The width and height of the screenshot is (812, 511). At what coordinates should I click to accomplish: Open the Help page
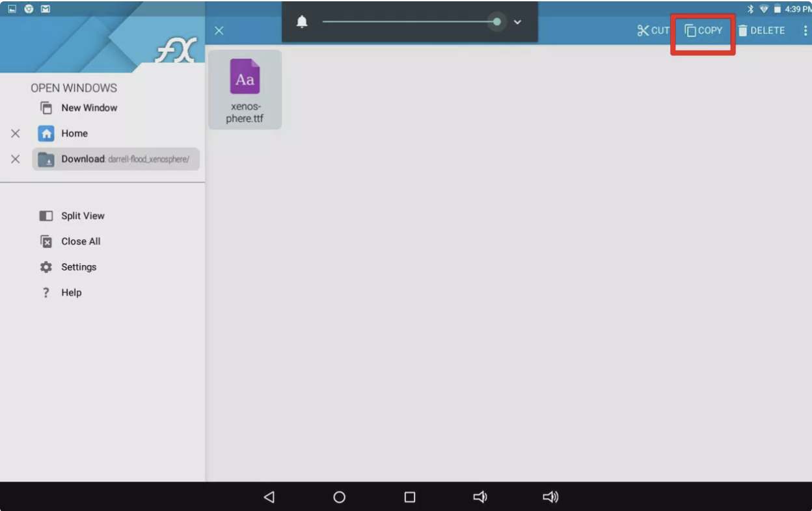(71, 293)
